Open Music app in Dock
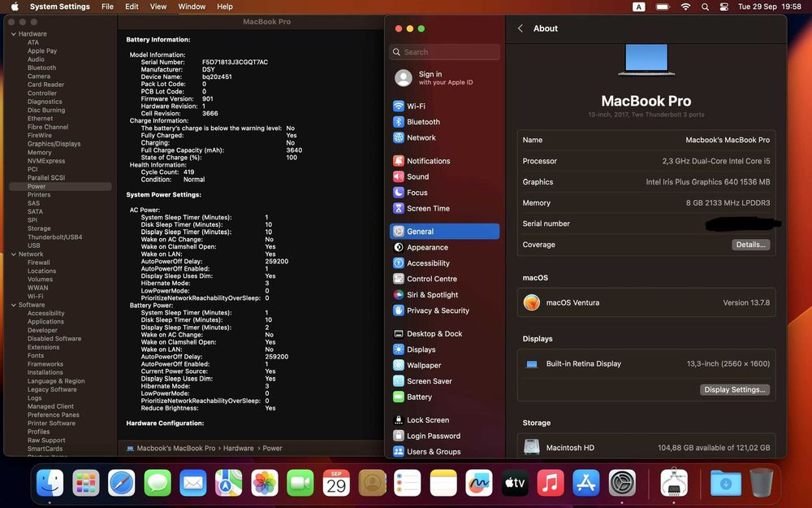812x508 pixels. [551, 483]
